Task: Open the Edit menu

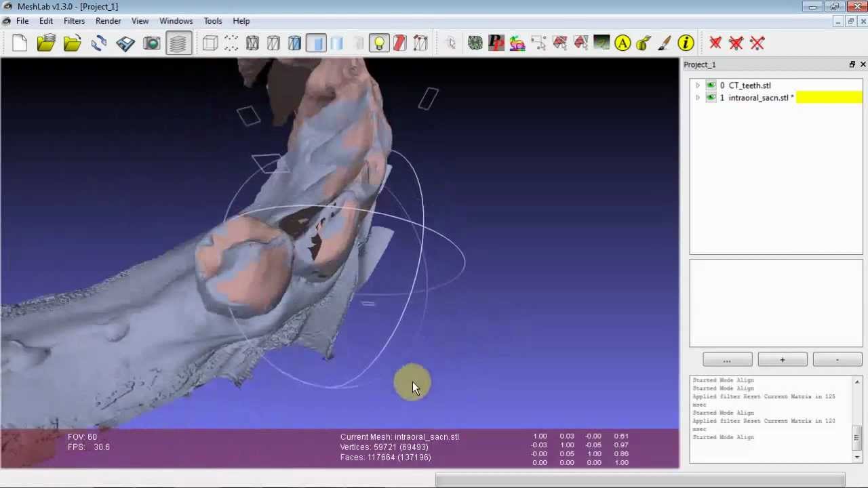Action: point(46,21)
